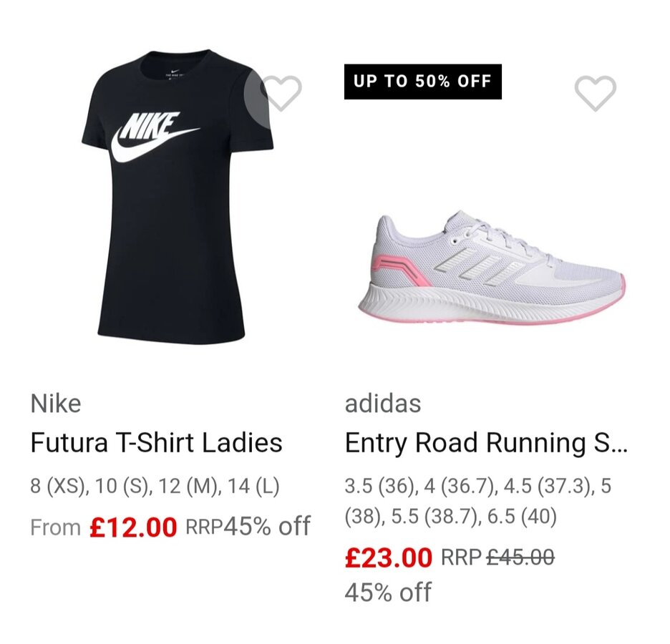Click the t-shirt sizes list starting 8 (XS)
Image resolution: width=670 pixels, height=644 pixels.
(155, 487)
